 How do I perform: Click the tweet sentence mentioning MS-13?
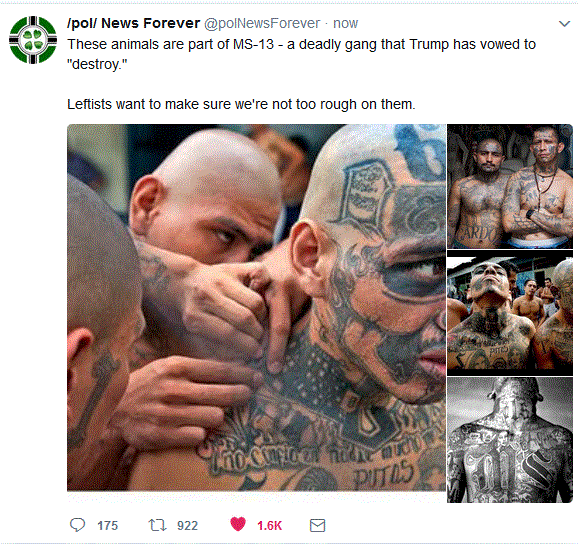pos(301,54)
